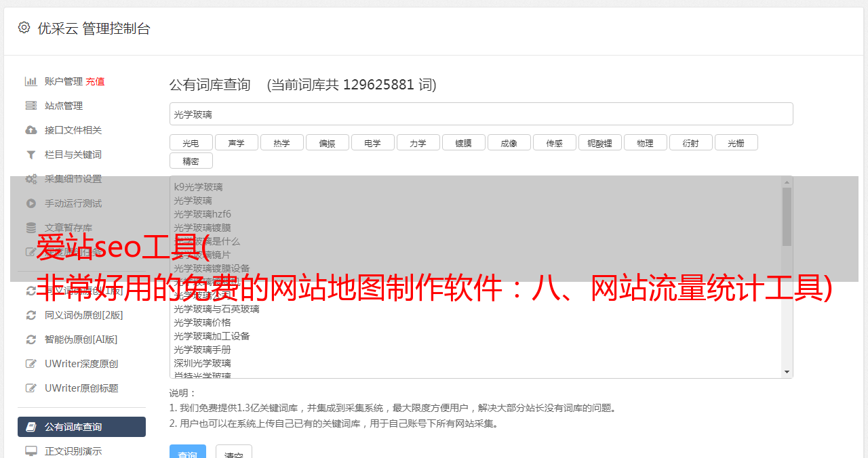Click the 铌酸锂 tag button
Viewport: 868px width, 458px height.
point(599,143)
